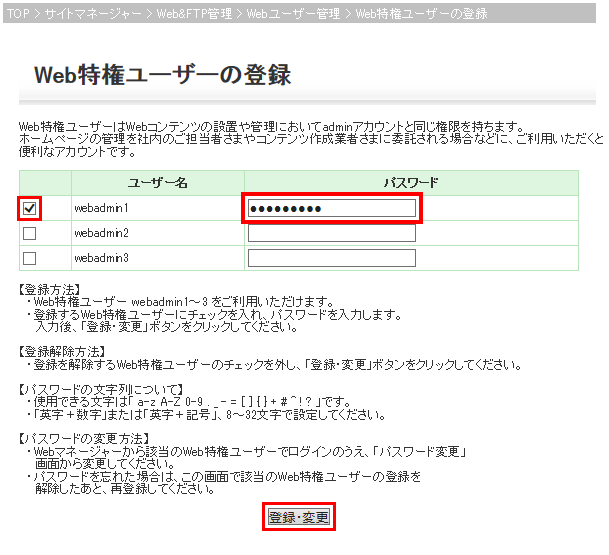Select the webadmin3 username text

(x=101, y=258)
